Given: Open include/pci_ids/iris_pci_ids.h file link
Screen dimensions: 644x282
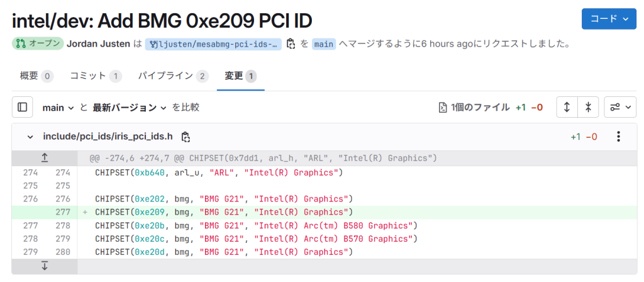Looking at the screenshot, I should pos(108,137).
